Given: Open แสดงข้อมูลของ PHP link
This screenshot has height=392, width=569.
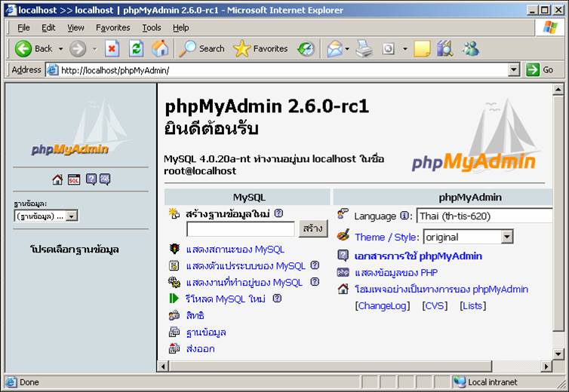Looking at the screenshot, I should [396, 272].
